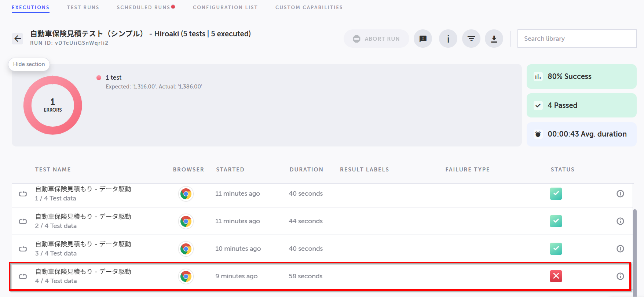
Task: Click the loop icon for 4 / 4 Test data
Action: coord(23,276)
